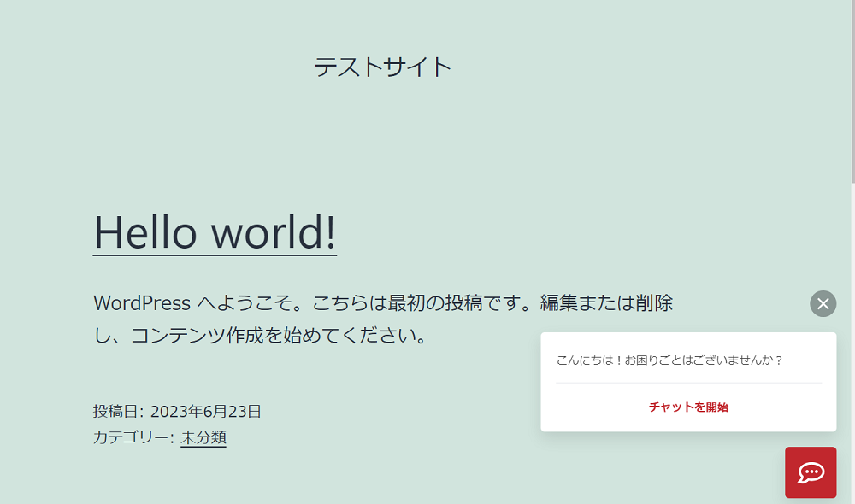Go to テストサイト site title

pyautogui.click(x=382, y=67)
